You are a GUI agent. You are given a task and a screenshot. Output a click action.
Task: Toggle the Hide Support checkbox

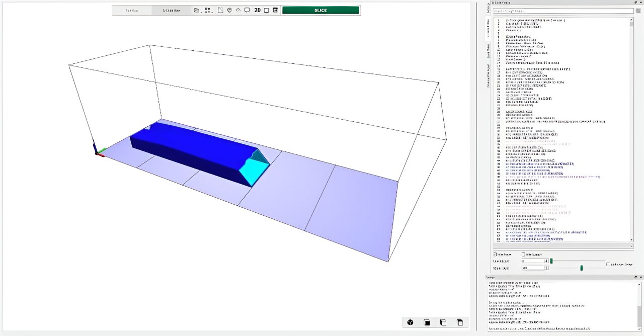pos(523,255)
